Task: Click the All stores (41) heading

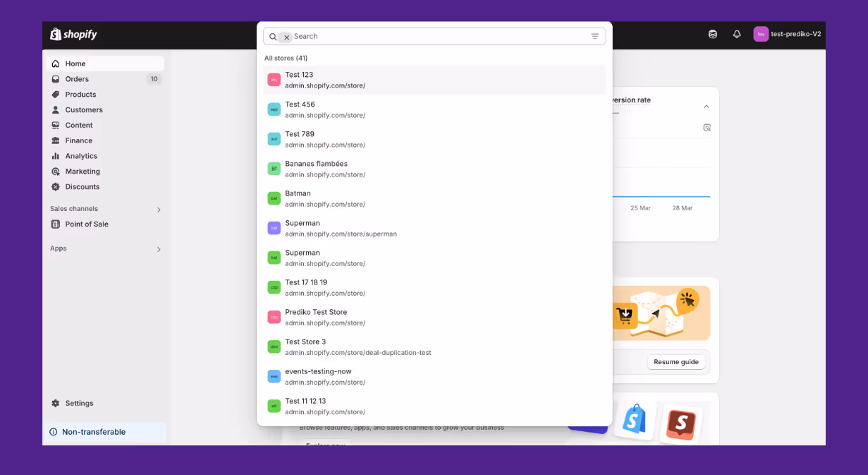Action: coord(286,58)
